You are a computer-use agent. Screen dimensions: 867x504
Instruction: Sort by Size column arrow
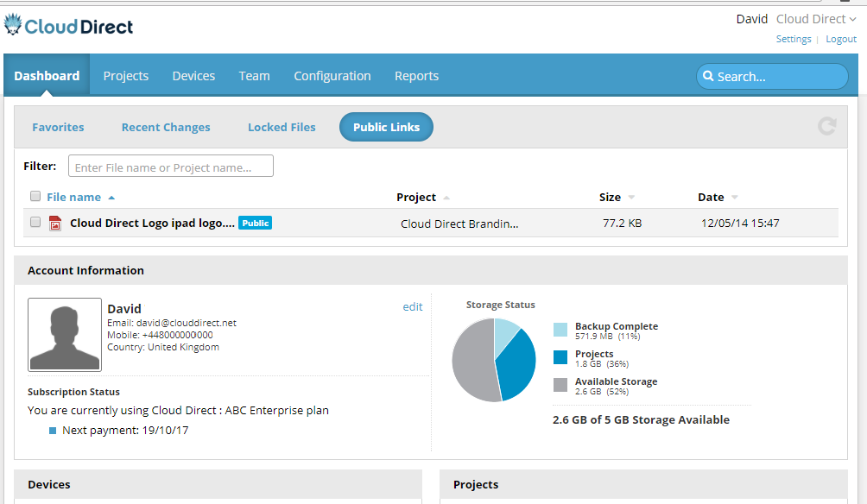(x=631, y=198)
